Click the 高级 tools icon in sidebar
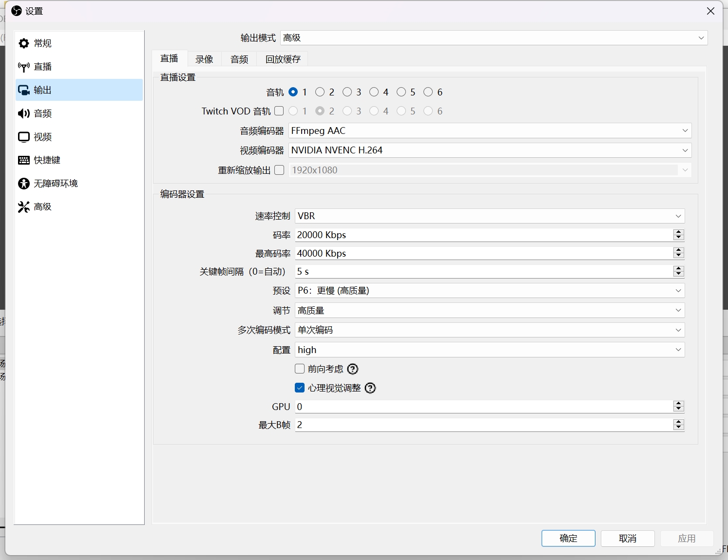The height and width of the screenshot is (560, 728). point(23,207)
